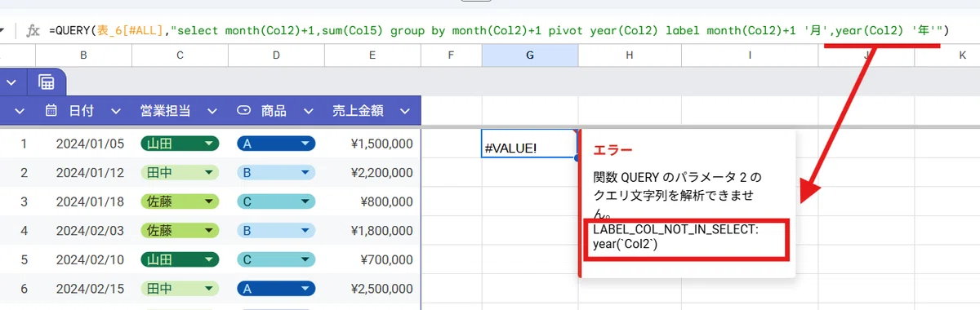Click the date cell 2024/01/05

pos(90,144)
